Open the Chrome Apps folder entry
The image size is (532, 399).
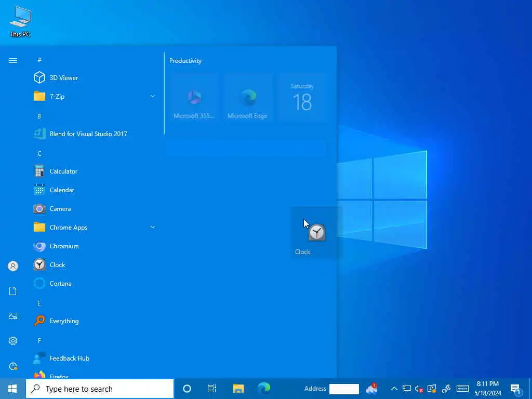(95, 228)
